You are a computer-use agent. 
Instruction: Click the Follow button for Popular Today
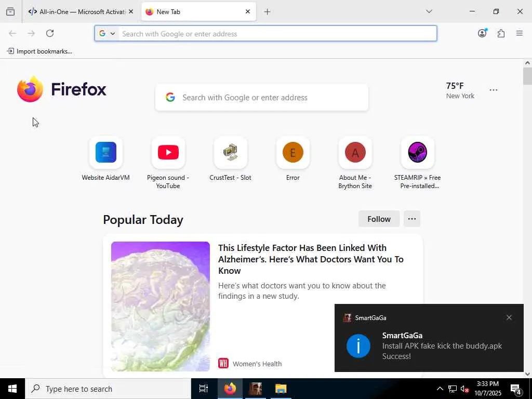click(x=379, y=219)
